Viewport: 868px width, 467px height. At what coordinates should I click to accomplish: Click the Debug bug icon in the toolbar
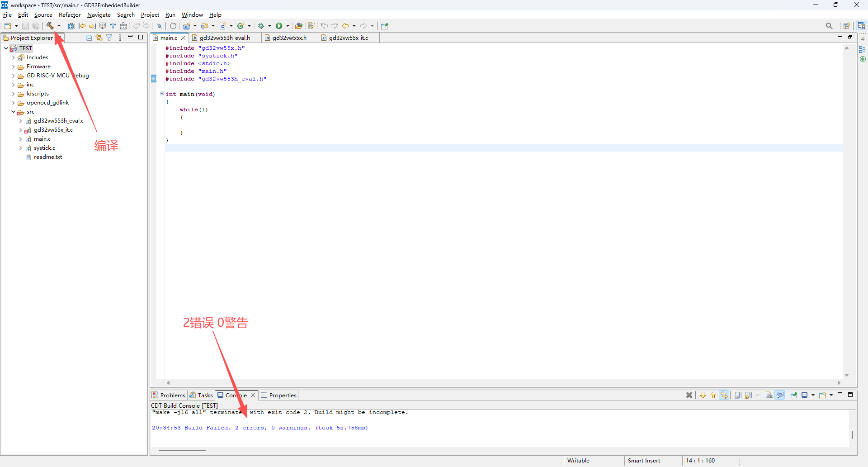(x=261, y=26)
